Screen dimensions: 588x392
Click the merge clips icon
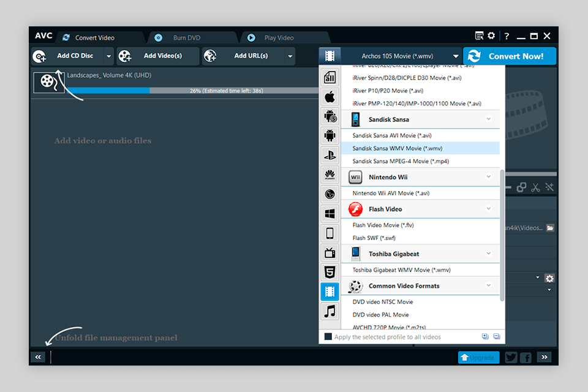[521, 187]
